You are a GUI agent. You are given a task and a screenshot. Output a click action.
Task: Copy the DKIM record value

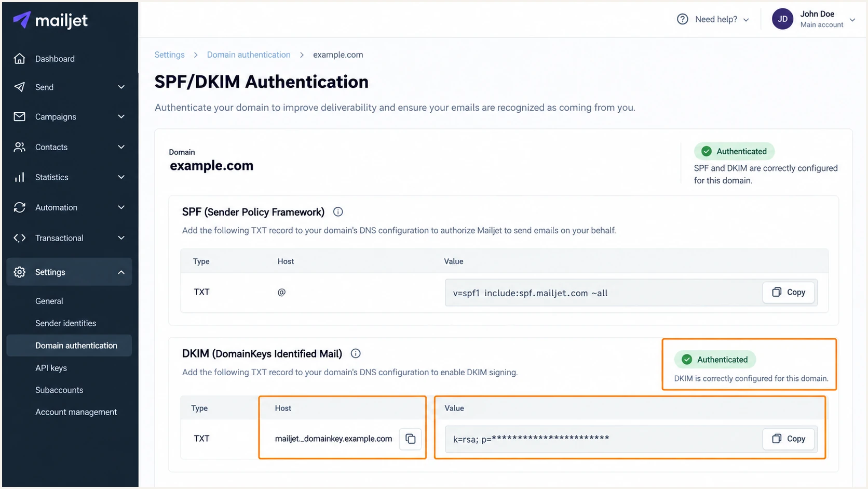click(789, 439)
